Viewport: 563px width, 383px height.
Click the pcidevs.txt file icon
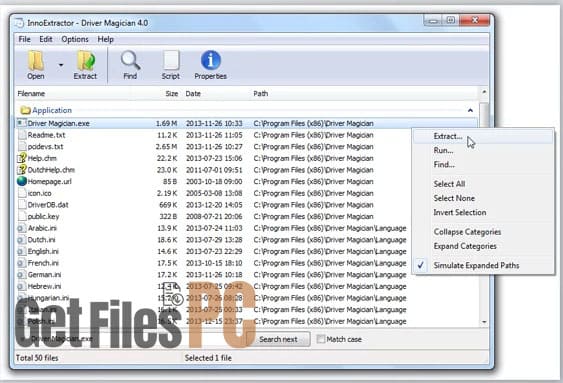[22, 146]
